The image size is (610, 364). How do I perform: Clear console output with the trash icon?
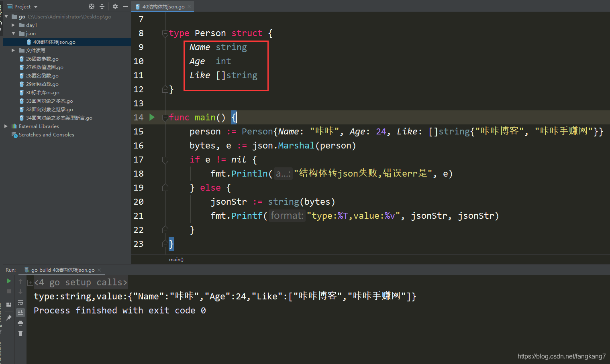20,333
